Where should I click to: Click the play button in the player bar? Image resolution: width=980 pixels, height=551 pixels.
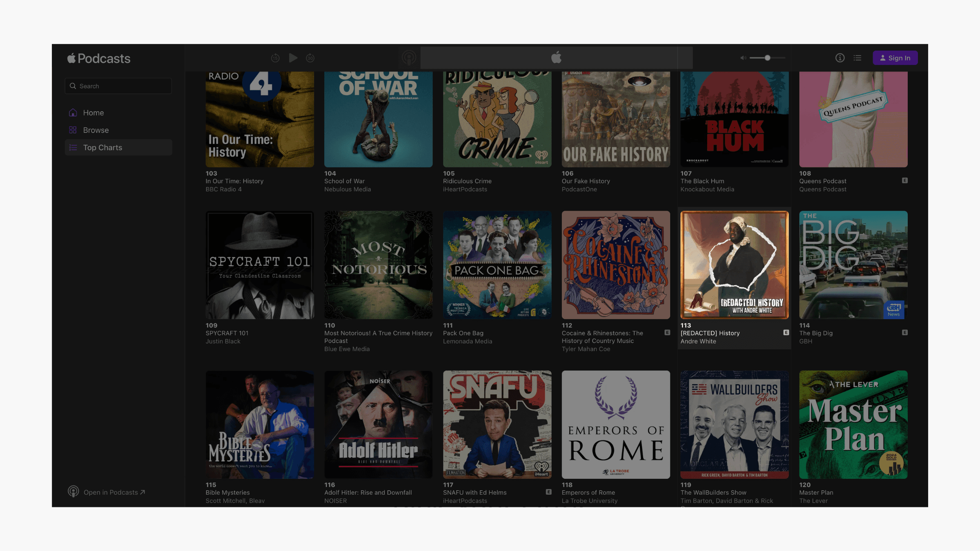[x=293, y=58]
